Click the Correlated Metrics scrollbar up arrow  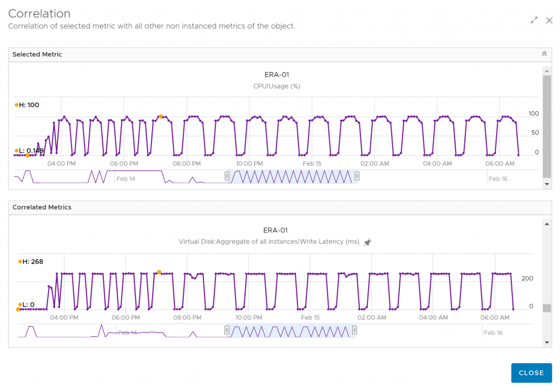click(547, 224)
